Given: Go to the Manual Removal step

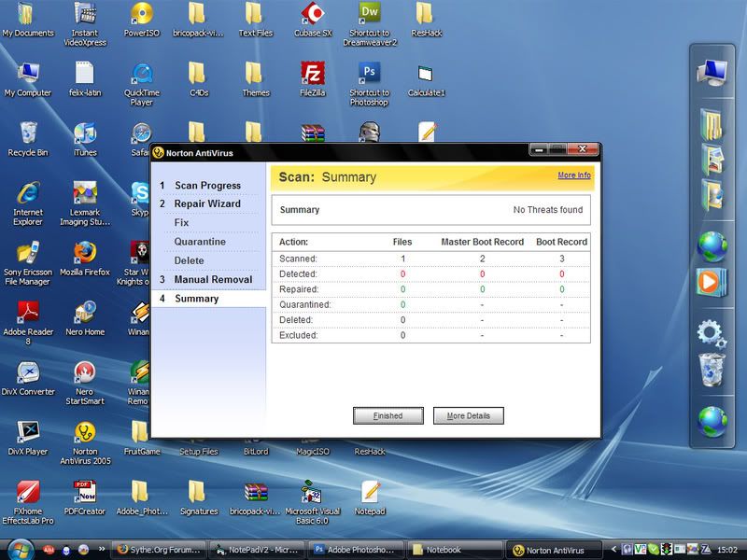Looking at the screenshot, I should click(213, 279).
